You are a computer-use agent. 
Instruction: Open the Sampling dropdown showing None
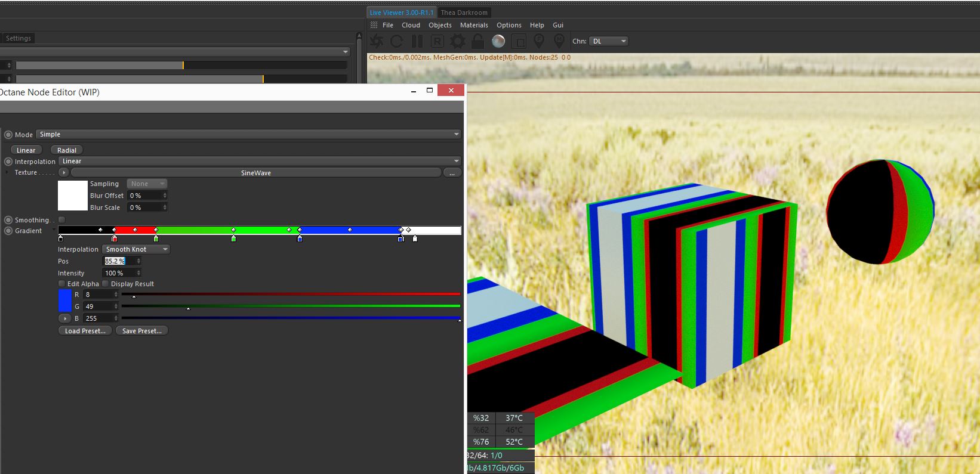(x=147, y=184)
